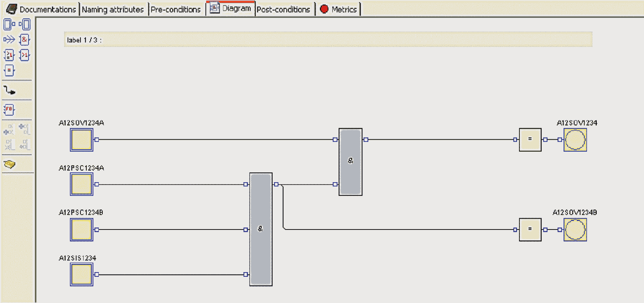Click the multi-arrow branch tool
Image resolution: width=644 pixels, height=303 pixels.
[9, 39]
